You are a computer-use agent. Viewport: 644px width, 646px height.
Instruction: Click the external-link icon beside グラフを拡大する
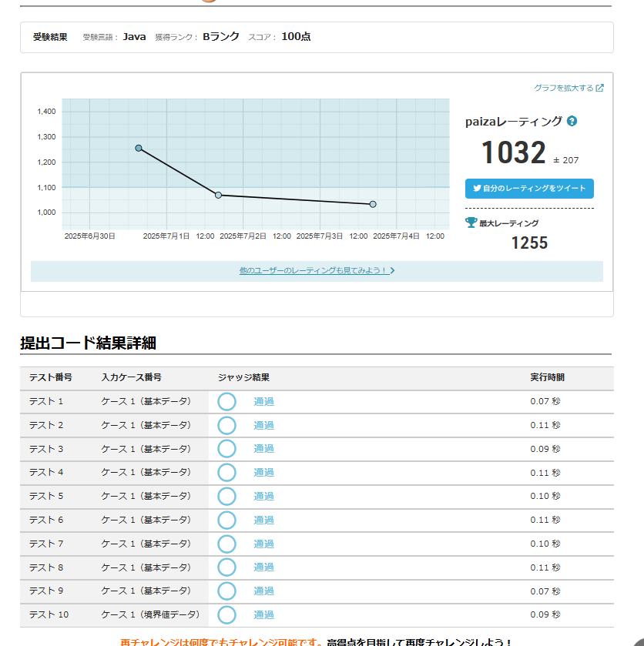[600, 89]
